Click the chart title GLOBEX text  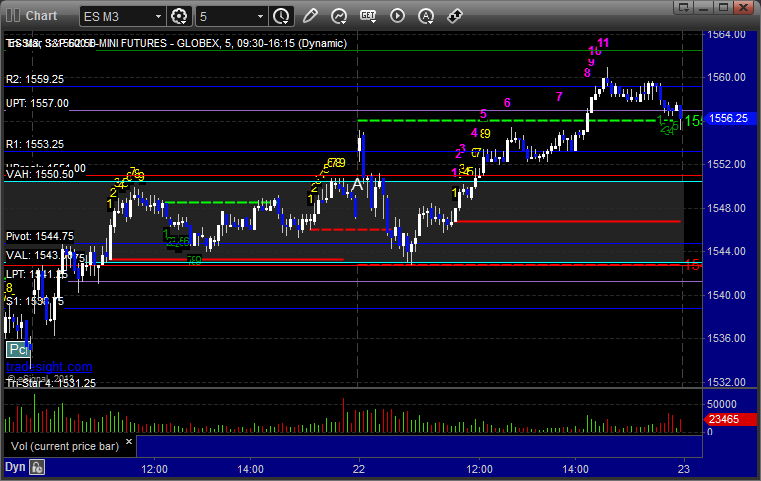click(198, 43)
